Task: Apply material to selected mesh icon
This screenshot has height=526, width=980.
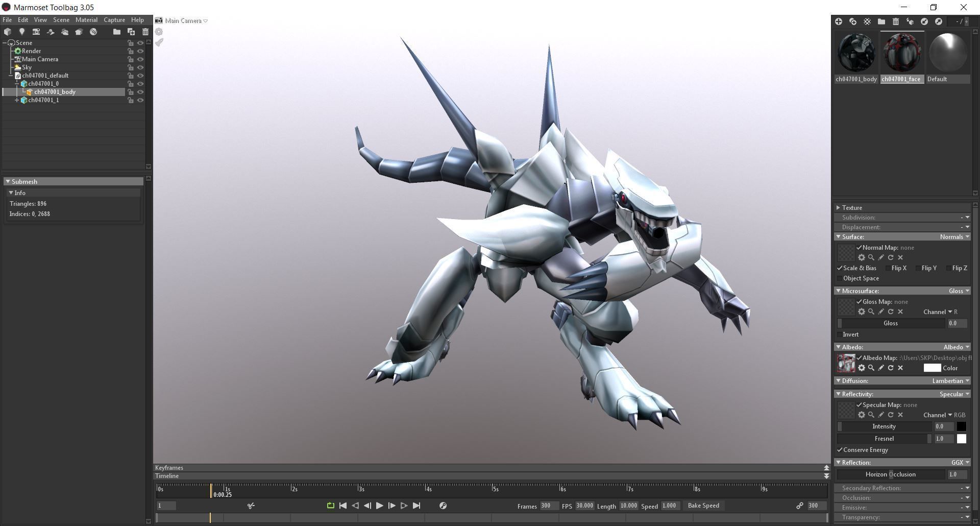Action: [x=910, y=21]
